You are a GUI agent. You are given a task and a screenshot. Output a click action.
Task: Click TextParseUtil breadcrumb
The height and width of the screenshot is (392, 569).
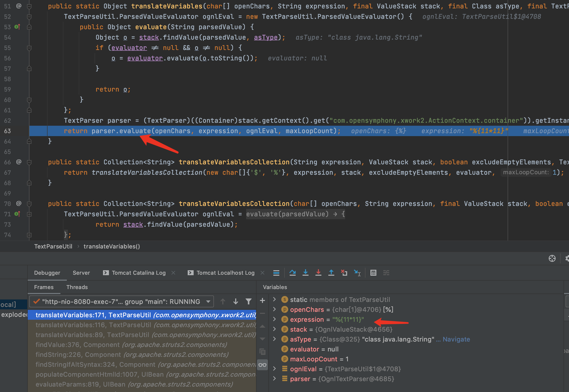53,246
